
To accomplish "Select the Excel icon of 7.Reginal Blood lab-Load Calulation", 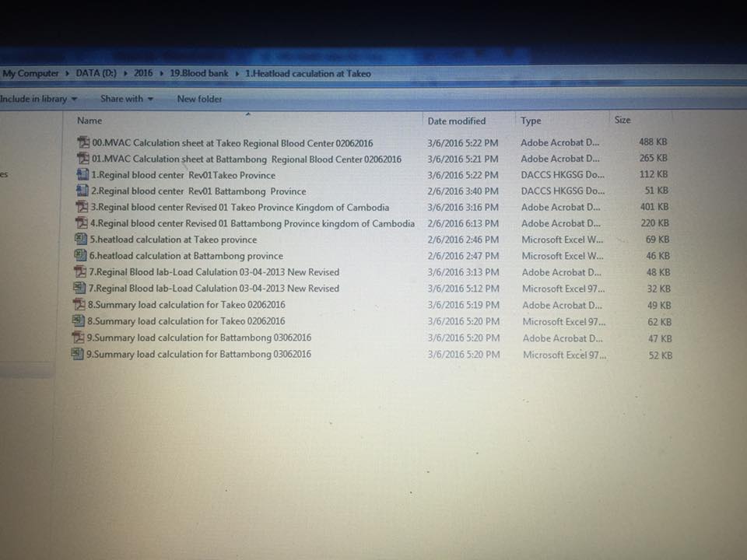I will [79, 288].
